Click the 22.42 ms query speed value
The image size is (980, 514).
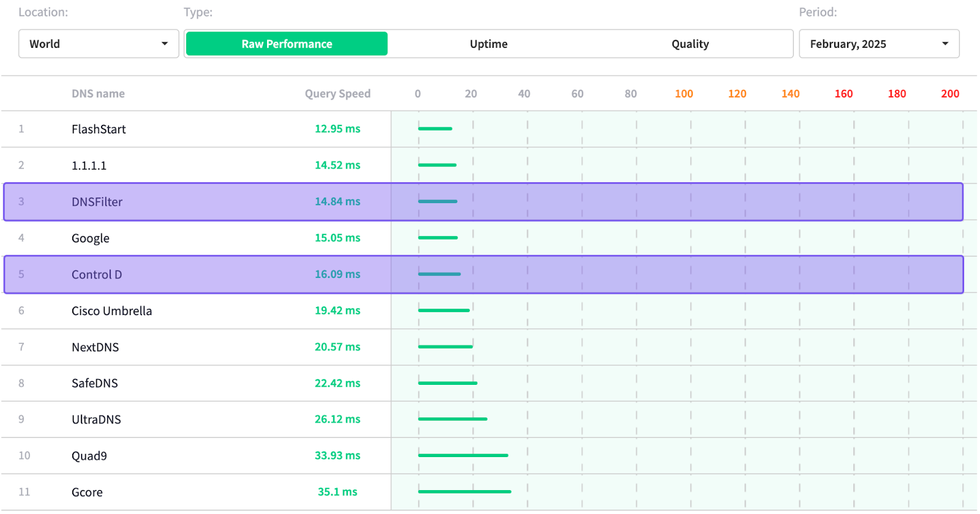point(337,383)
